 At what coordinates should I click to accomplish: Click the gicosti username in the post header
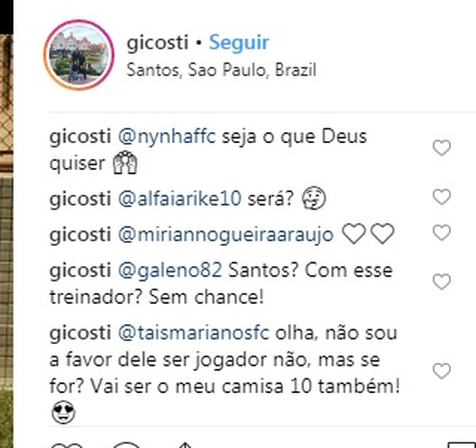158,43
